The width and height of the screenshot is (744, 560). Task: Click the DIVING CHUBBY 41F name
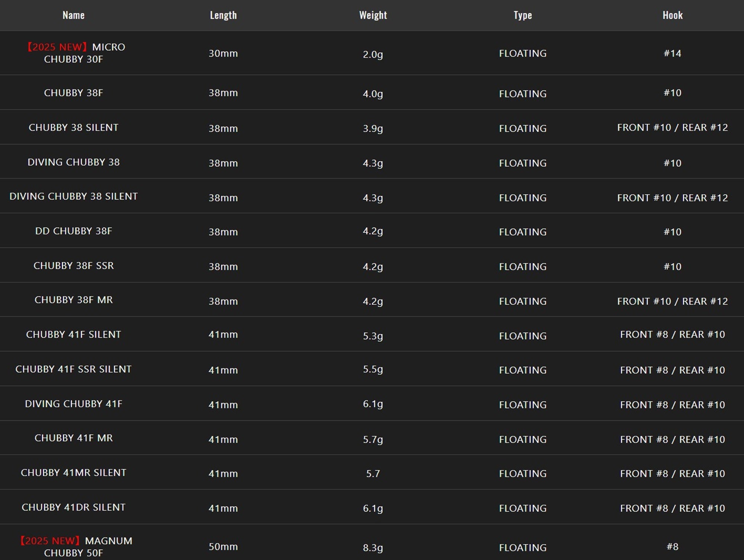click(x=73, y=403)
